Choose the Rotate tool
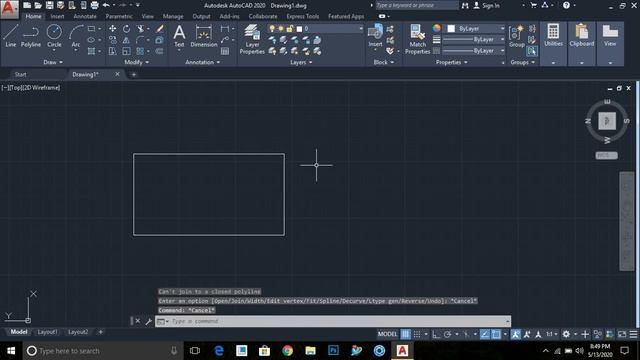640x360 pixels. [127, 29]
